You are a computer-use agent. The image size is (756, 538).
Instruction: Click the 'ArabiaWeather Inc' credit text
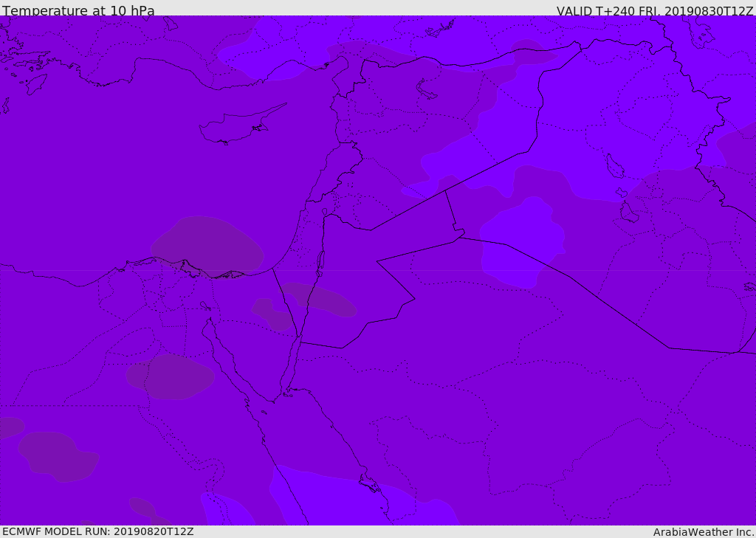(704, 532)
